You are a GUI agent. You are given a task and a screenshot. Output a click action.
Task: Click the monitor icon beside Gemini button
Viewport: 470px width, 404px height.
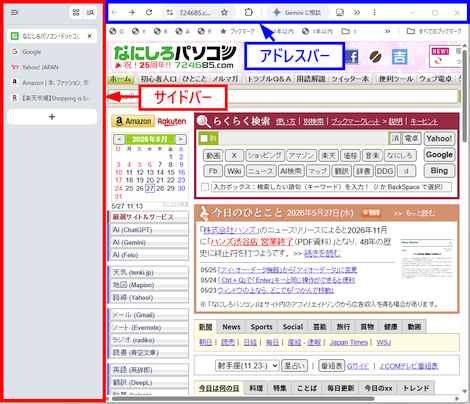340,13
